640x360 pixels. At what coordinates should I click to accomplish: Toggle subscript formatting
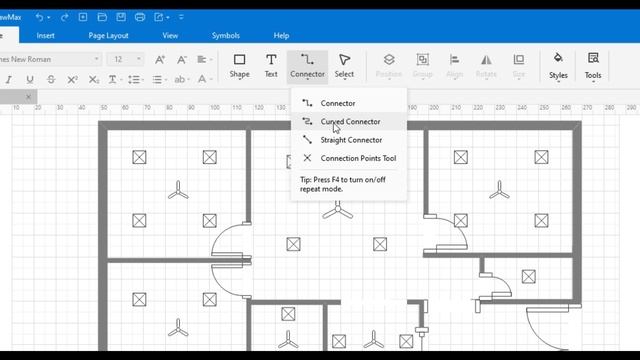[x=93, y=79]
